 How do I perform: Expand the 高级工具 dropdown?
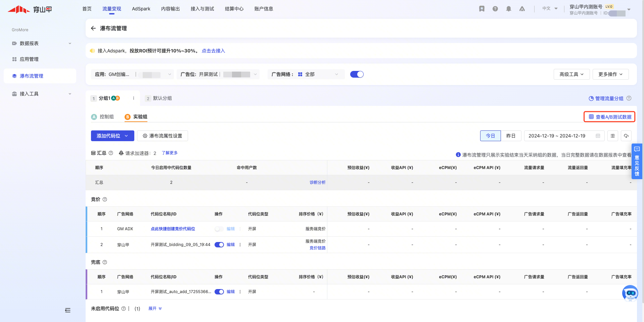(x=571, y=74)
